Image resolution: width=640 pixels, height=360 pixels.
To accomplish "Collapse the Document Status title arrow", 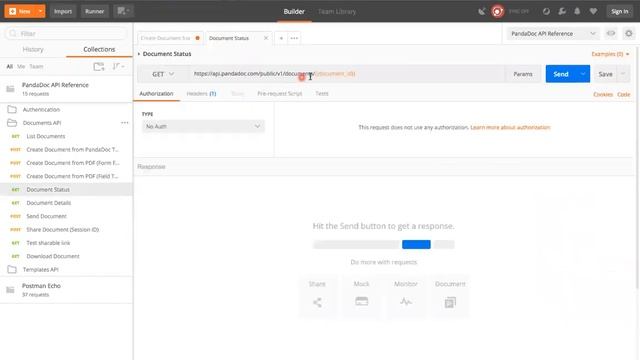I will pyautogui.click(x=139, y=54).
